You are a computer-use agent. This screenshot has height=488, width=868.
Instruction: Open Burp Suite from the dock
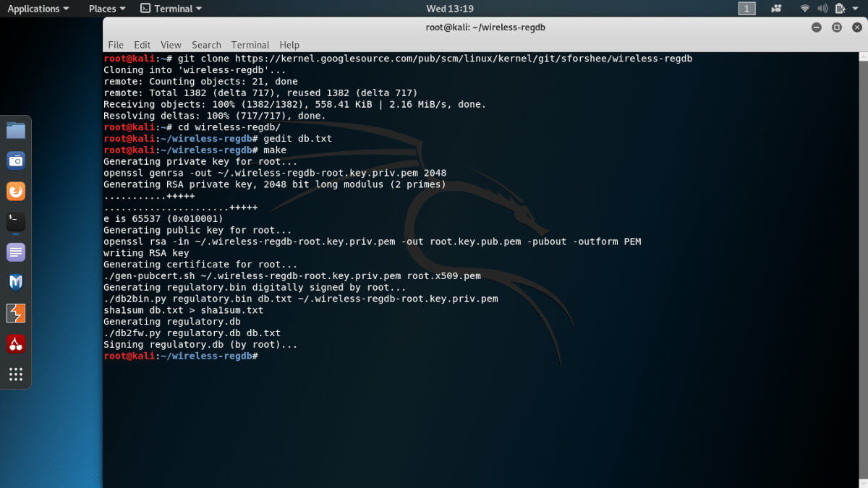16,313
